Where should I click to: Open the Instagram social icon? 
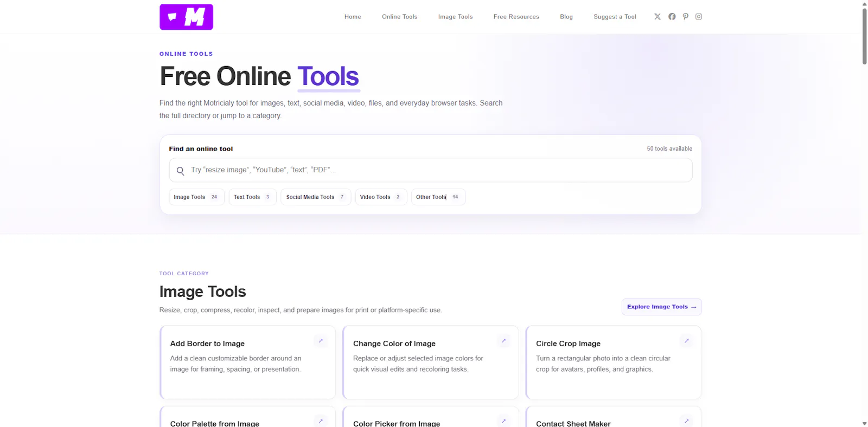click(x=699, y=17)
